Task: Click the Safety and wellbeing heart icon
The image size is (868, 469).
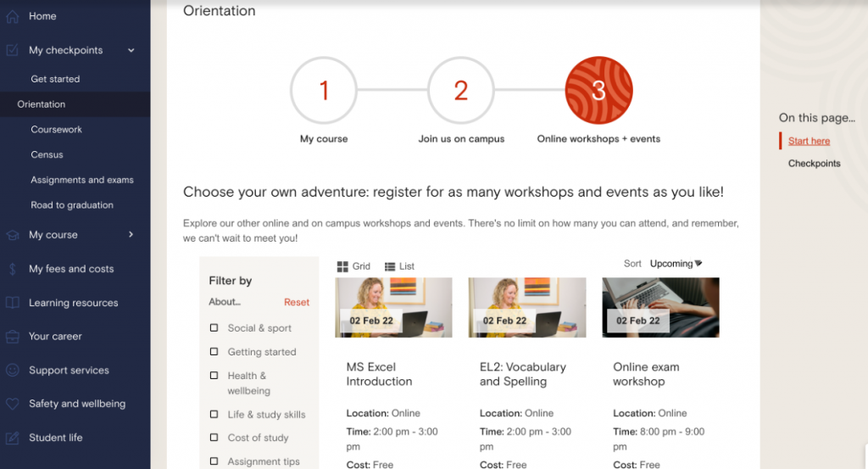Action: (12, 405)
